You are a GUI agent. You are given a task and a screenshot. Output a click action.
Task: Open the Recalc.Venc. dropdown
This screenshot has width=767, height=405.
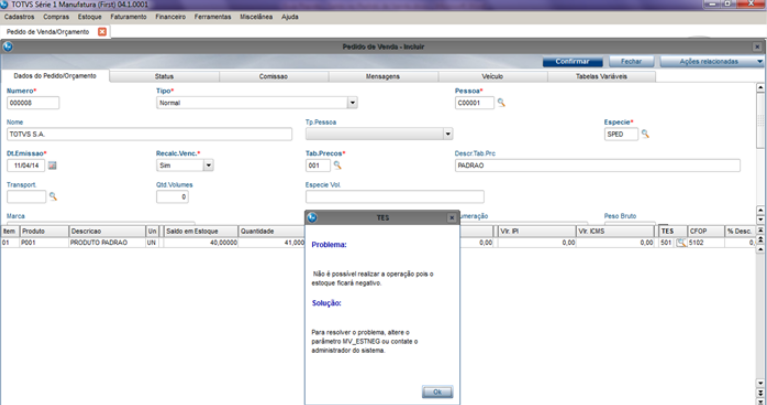pyautogui.click(x=208, y=165)
